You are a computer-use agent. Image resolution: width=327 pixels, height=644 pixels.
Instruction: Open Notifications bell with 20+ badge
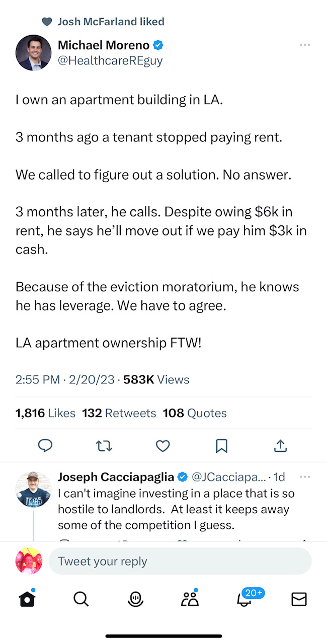click(245, 599)
